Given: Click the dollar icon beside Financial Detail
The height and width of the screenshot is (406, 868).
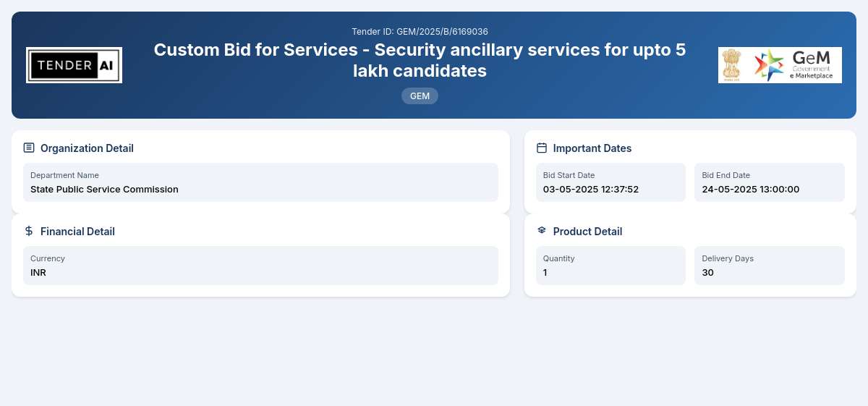Looking at the screenshot, I should tap(29, 231).
